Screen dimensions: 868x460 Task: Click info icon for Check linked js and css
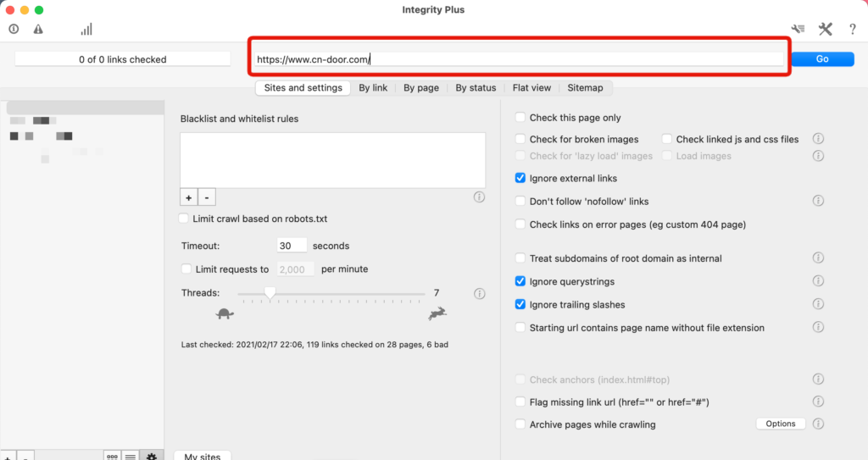pyautogui.click(x=818, y=138)
